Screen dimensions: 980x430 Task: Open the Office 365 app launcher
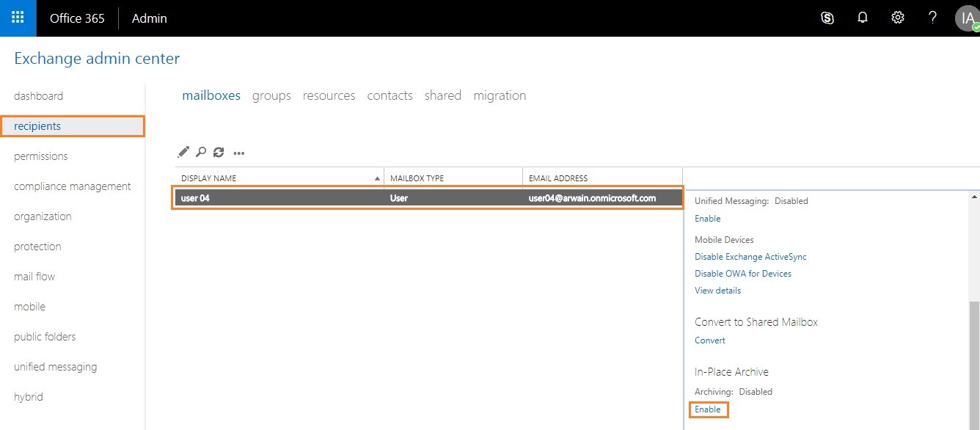click(x=17, y=18)
